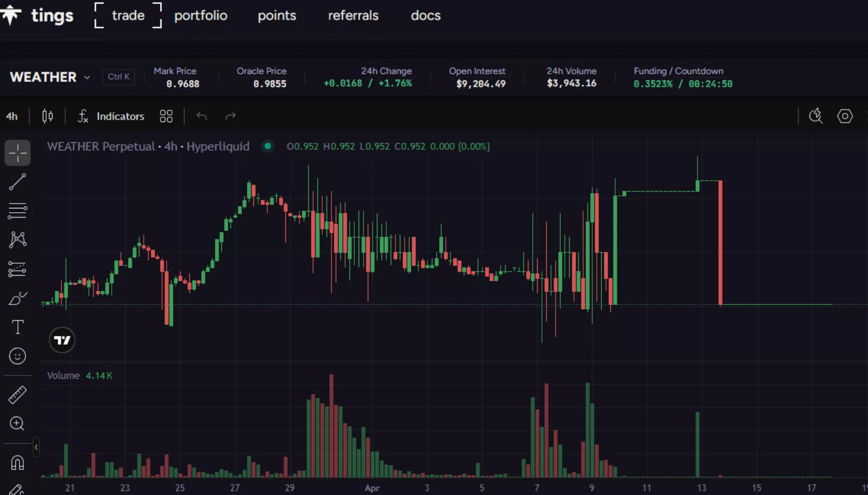Viewport: 868px width, 495px height.
Task: Click the docs navigation link
Action: 425,15
